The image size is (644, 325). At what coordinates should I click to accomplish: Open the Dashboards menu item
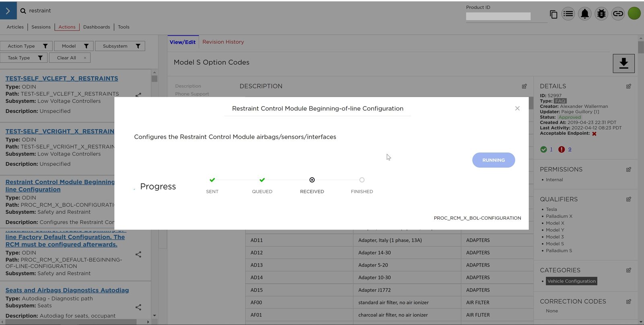97,27
